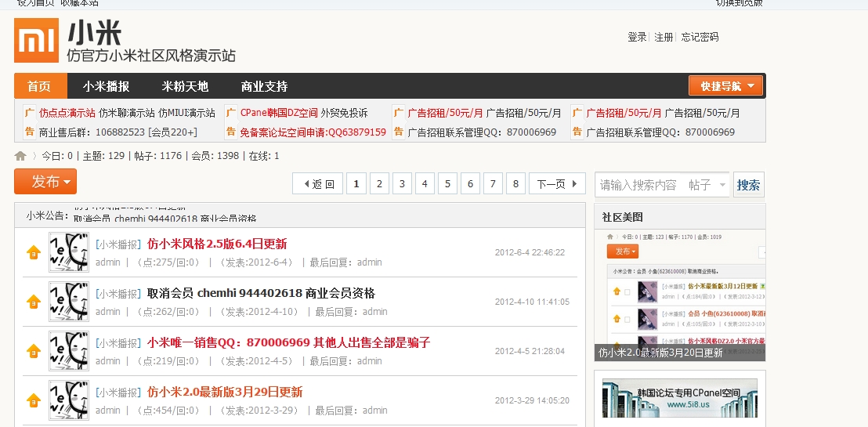The image size is (868, 427).
Task: Click the CPane韩国DZ空间 ad link
Action: [279, 113]
